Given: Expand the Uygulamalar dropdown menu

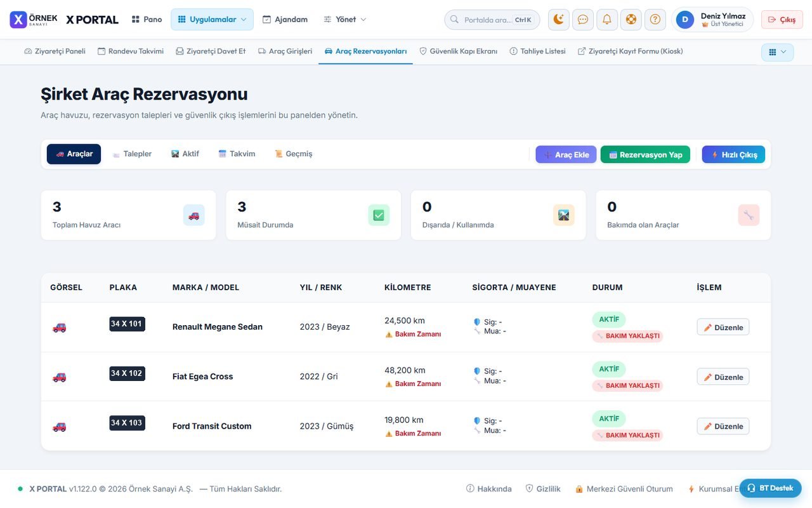Looking at the screenshot, I should click(x=212, y=20).
